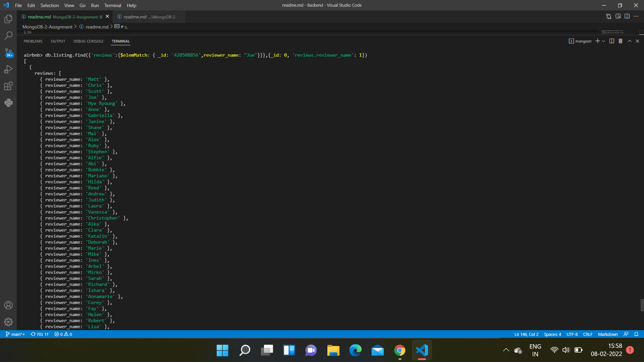Split the terminal panel
This screenshot has height=362, width=644.
click(612, 41)
